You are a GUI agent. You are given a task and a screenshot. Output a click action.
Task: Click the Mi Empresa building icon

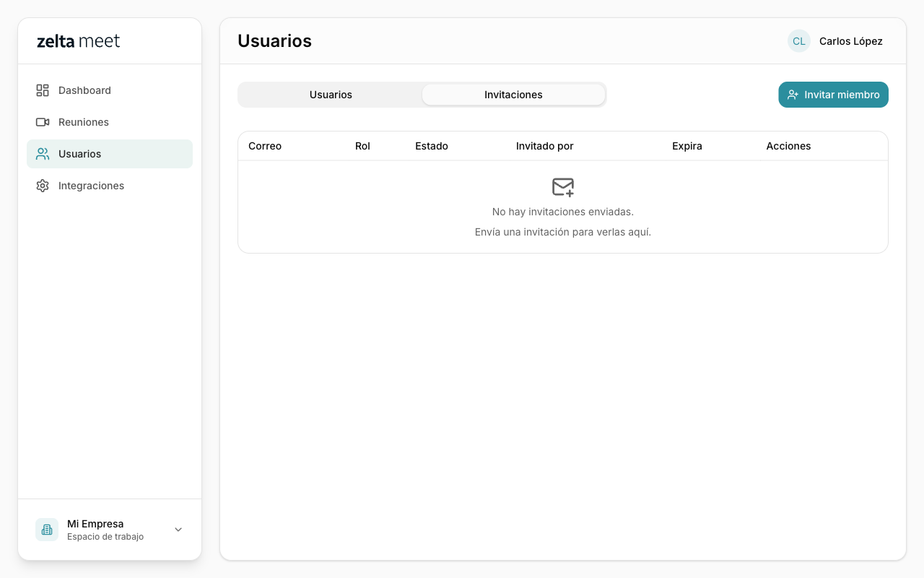(47, 530)
